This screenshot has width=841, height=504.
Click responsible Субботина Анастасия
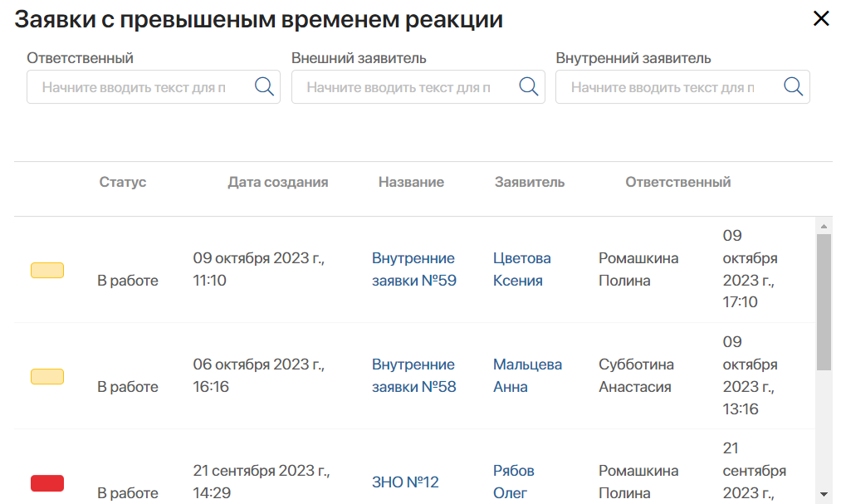636,375
